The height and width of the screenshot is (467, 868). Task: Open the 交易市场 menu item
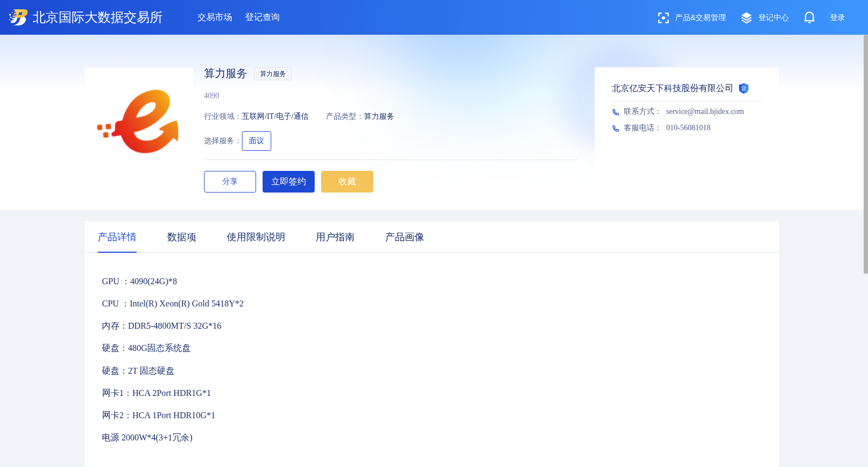coord(215,17)
